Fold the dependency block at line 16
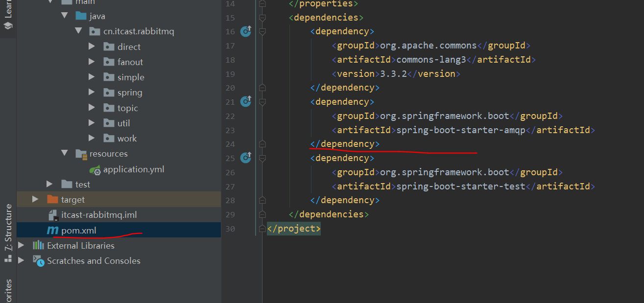The height and width of the screenshot is (303, 644). tap(262, 31)
